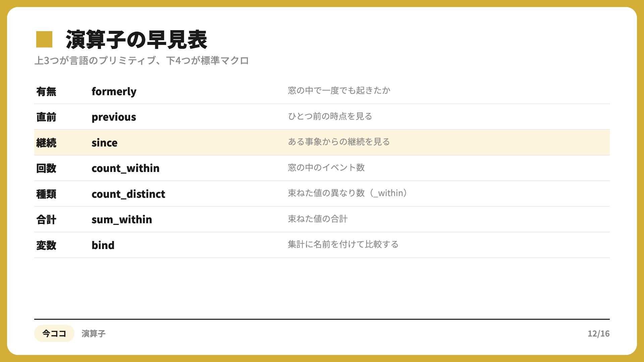Click the subtitle about primitives and macros

click(x=142, y=61)
